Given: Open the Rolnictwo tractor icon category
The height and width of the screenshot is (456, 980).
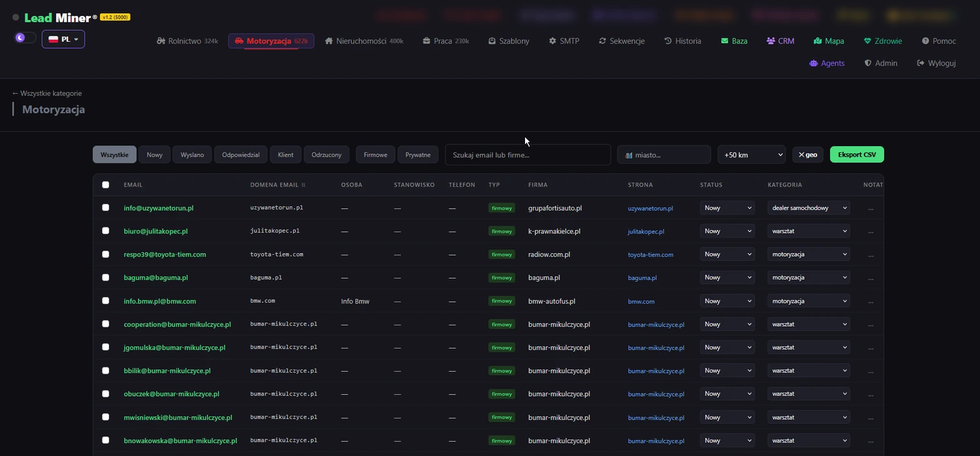Looking at the screenshot, I should click(161, 41).
